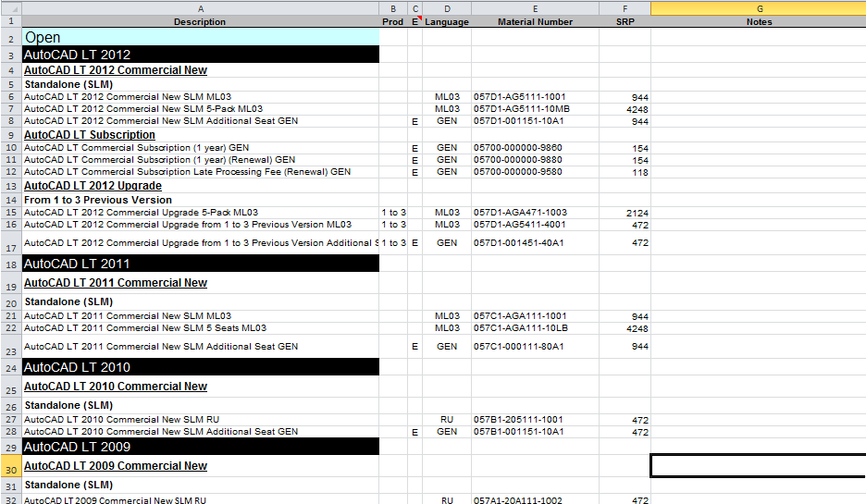Image resolution: width=866 pixels, height=504 pixels.
Task: Select Subscription (1 year) (Renewal) GEN cell
Action: pos(201,160)
